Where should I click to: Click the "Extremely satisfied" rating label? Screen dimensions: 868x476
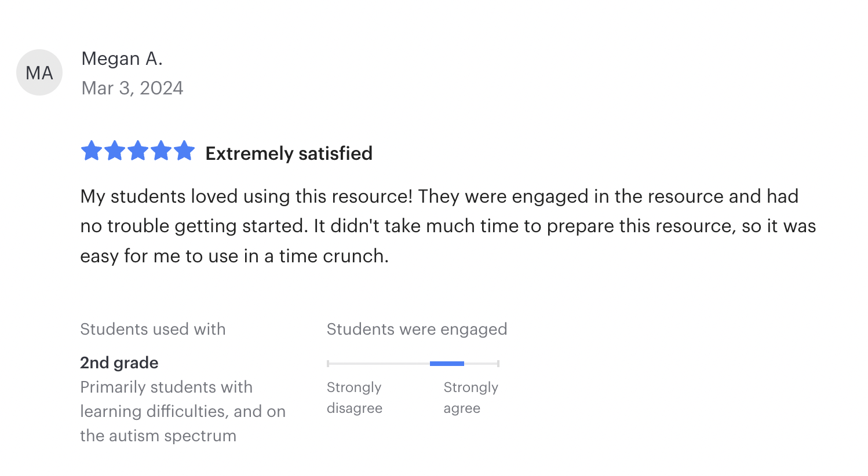(289, 153)
